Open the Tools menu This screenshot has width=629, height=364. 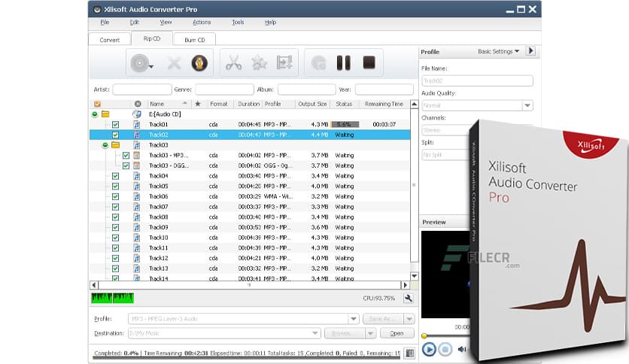coord(238,23)
